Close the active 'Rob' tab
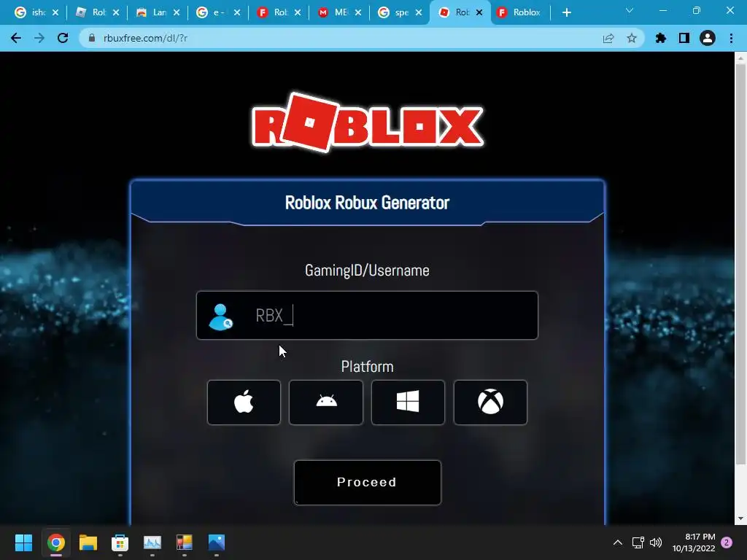 [479, 13]
